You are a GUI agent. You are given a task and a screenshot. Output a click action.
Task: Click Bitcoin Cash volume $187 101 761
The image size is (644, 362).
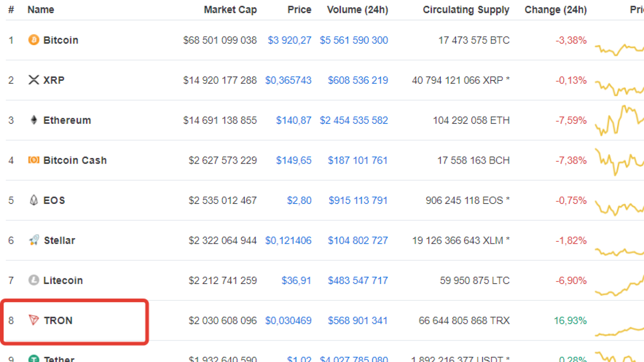[358, 160]
